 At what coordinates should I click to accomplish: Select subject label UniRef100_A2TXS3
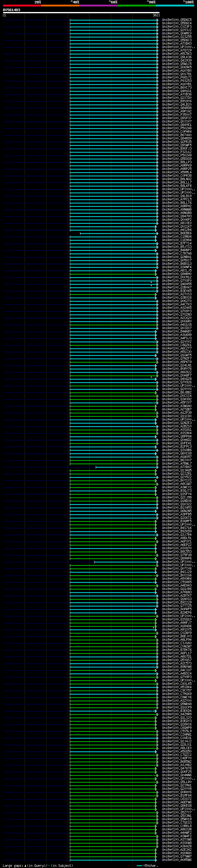pos(177,294)
